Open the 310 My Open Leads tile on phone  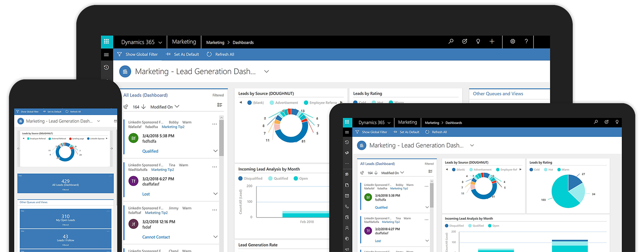65,218
